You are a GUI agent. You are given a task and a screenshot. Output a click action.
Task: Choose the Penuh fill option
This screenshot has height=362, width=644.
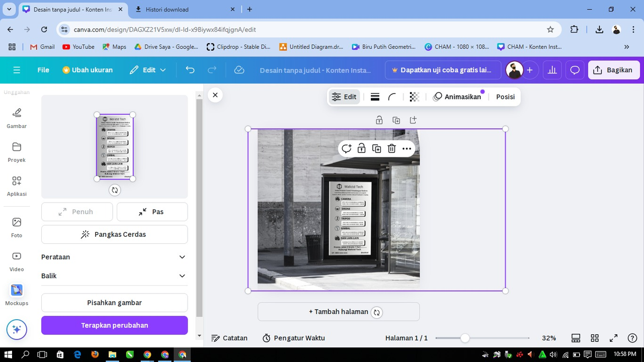point(77,212)
